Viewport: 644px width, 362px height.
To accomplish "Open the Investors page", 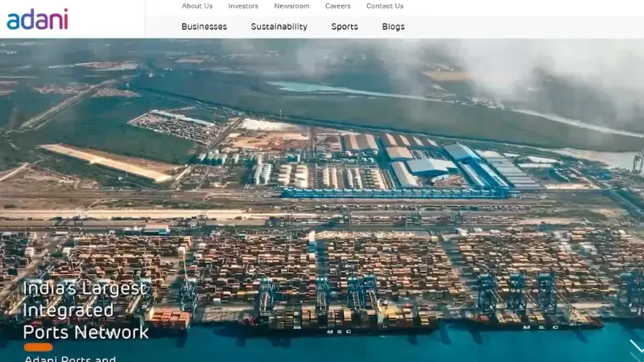I will tap(243, 6).
